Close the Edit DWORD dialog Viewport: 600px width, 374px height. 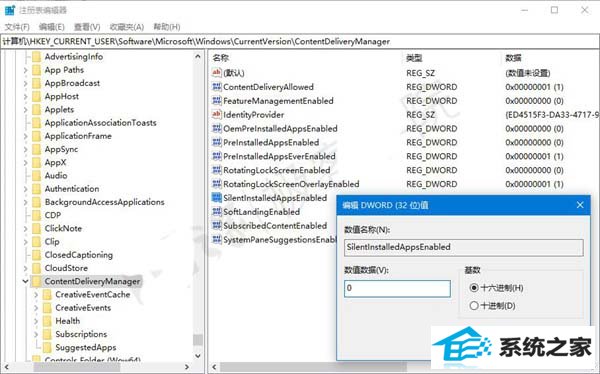pos(580,205)
